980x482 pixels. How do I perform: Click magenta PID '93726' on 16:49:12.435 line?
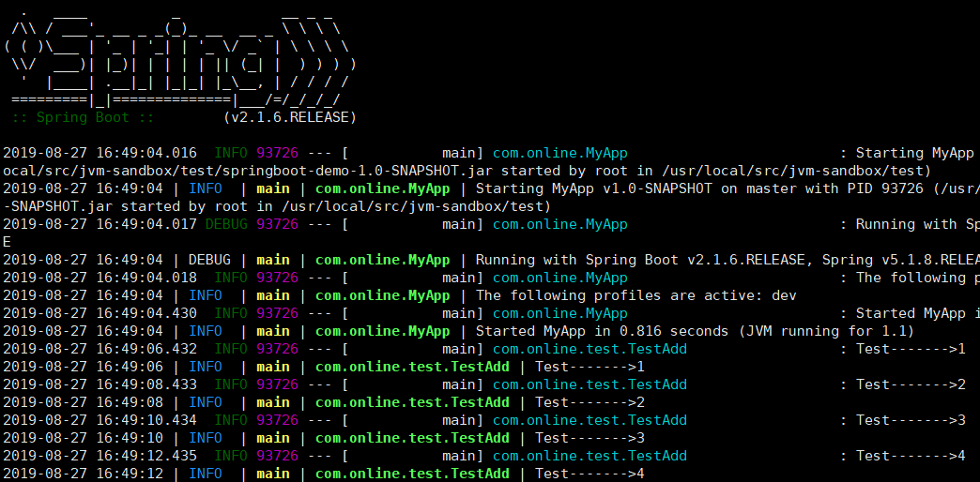[x=278, y=455]
